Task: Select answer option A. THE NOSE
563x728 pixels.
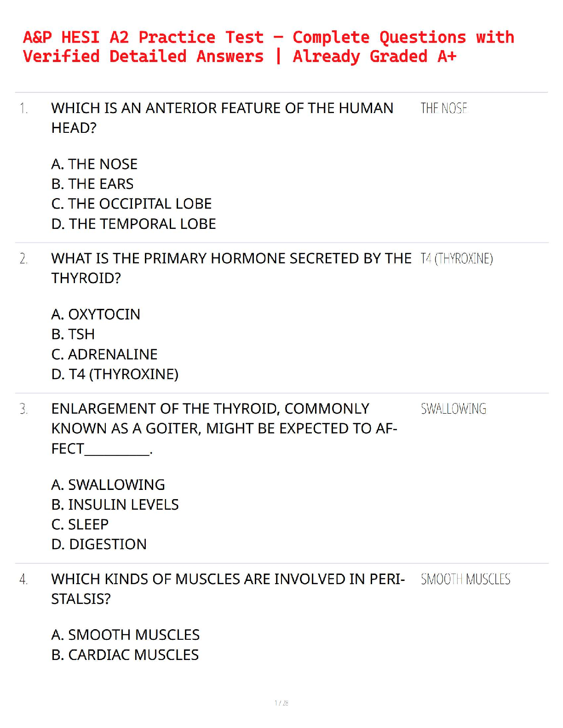Action: 94,164
